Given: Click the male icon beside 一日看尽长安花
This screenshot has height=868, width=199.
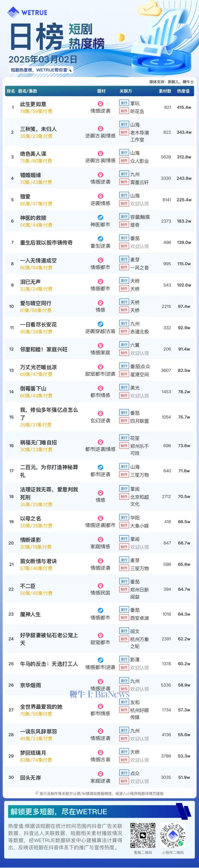Looking at the screenshot, I should tap(100, 324).
